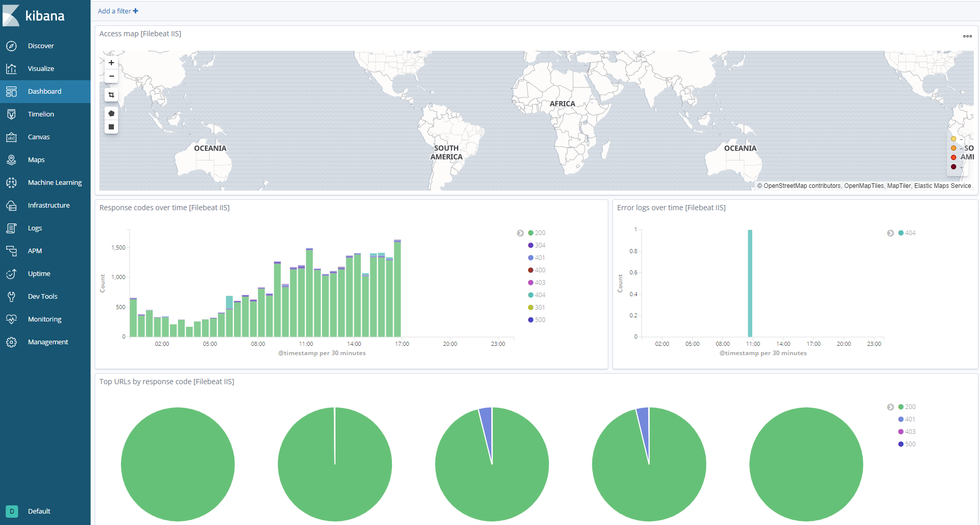Click 200 legend entry in Top URLs
The height and width of the screenshot is (525, 980).
click(x=906, y=407)
